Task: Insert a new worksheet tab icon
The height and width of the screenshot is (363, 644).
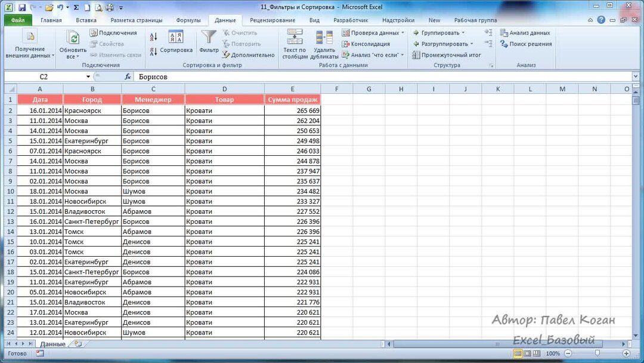Action: click(78, 344)
